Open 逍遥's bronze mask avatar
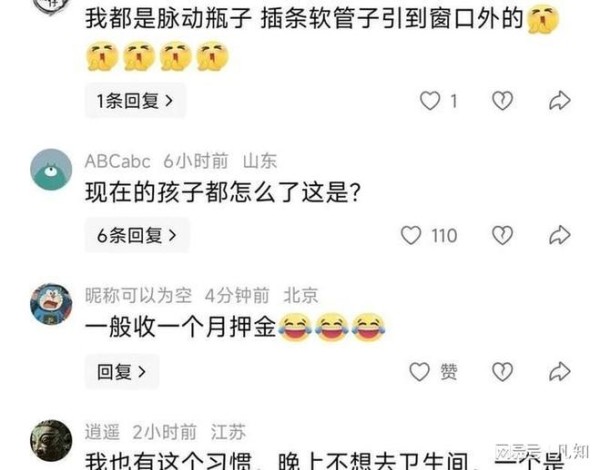The image size is (600, 470). point(51,441)
